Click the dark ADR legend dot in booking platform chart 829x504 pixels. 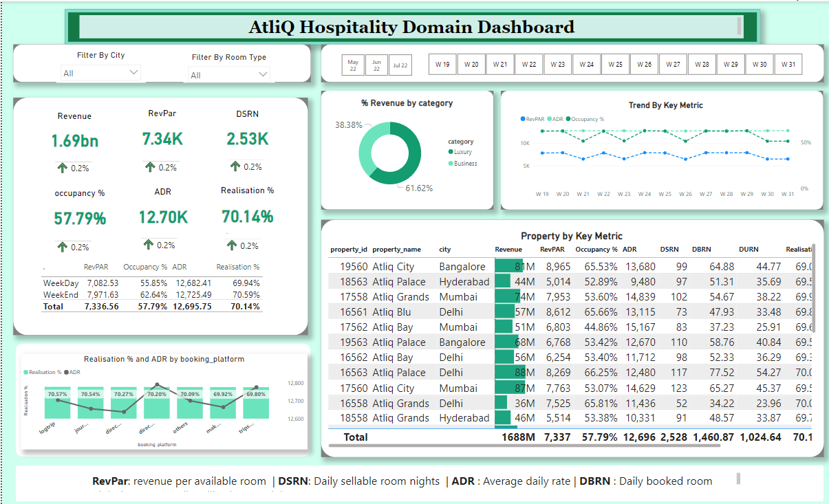(x=67, y=372)
